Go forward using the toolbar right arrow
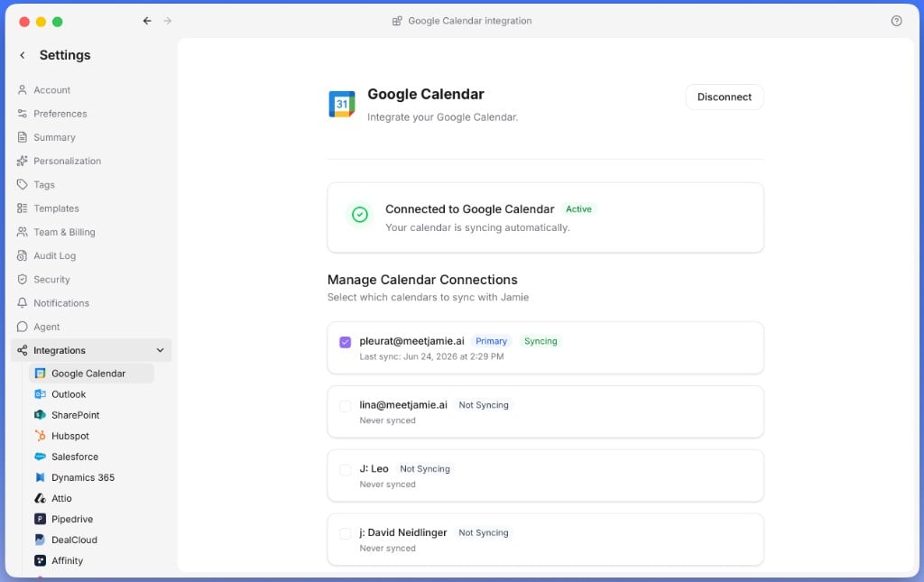 click(x=167, y=21)
